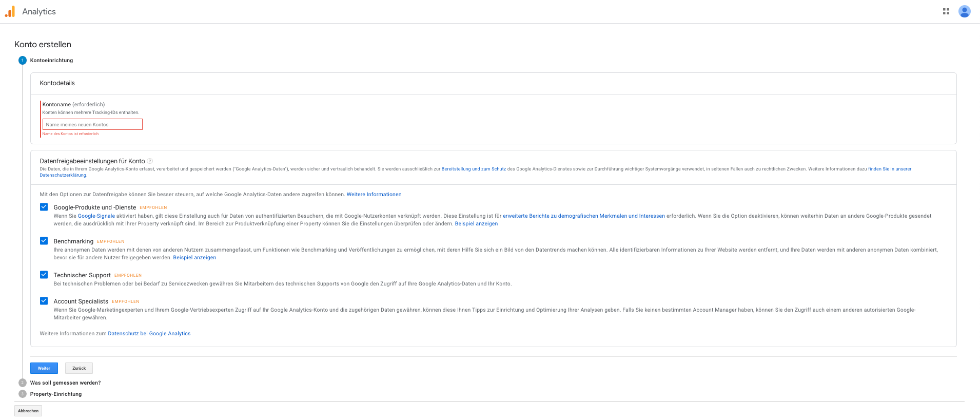Click the Kontoname (erforderlich) label
Screen dimensions: 980x420
pos(73,104)
